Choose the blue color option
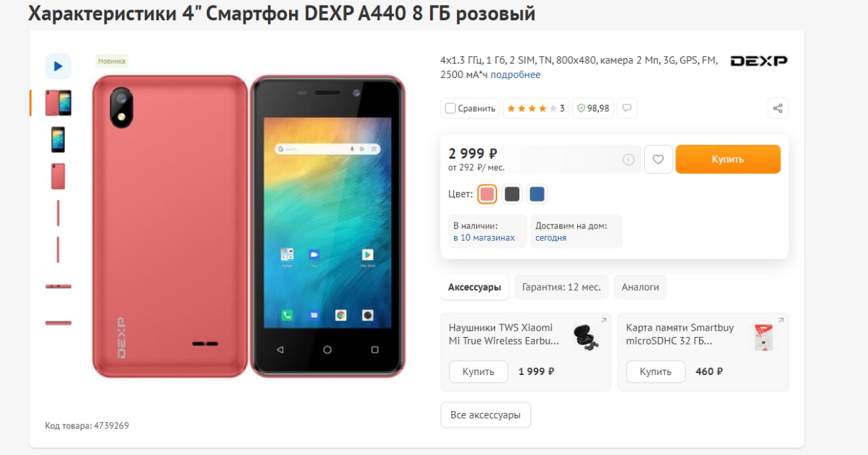The height and width of the screenshot is (455, 868). [x=537, y=195]
